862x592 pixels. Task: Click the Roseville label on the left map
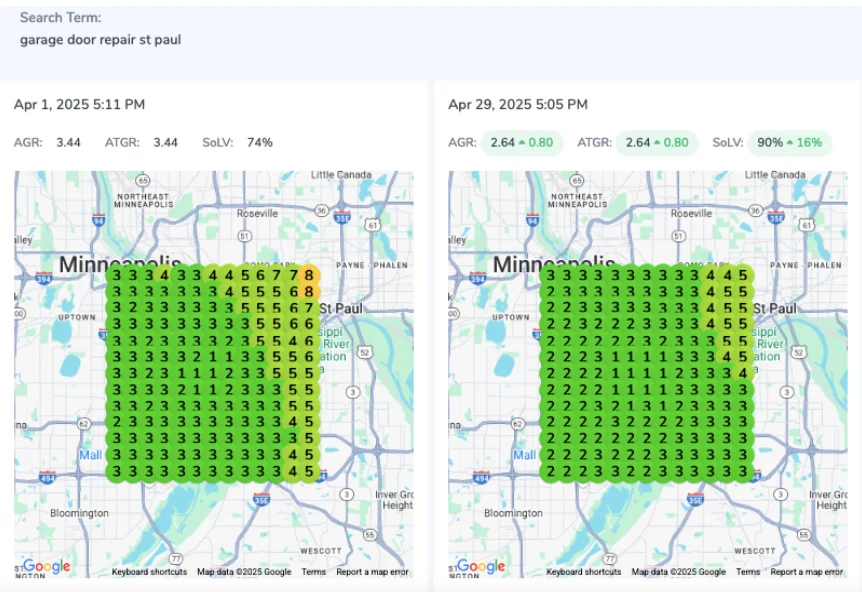click(258, 213)
